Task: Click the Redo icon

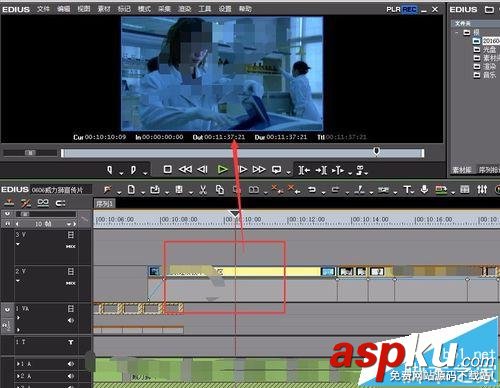Action: click(336, 190)
